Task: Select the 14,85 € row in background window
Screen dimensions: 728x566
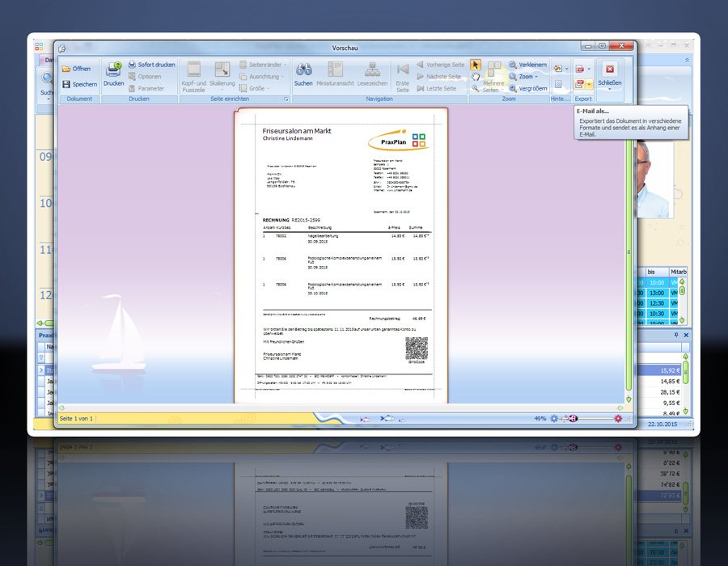Action: pos(660,381)
